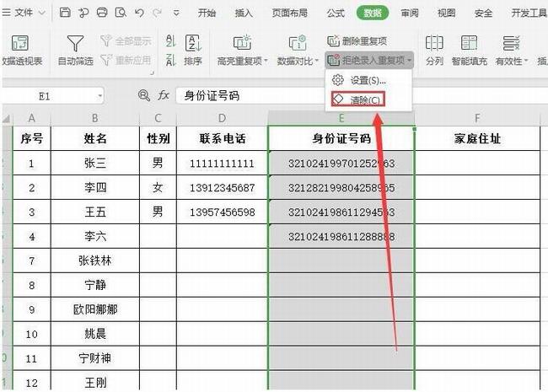Click the cell containing 13912345687
This screenshot has width=548, height=392.
pos(222,188)
